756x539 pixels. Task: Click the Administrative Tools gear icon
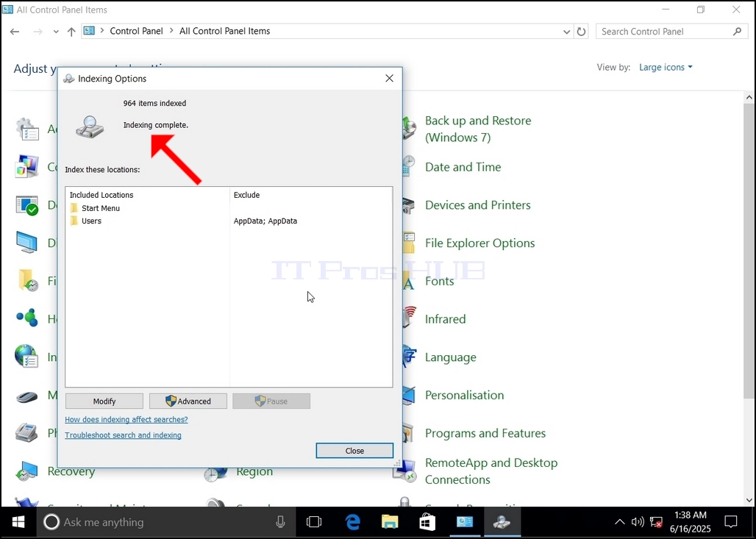[x=27, y=129]
